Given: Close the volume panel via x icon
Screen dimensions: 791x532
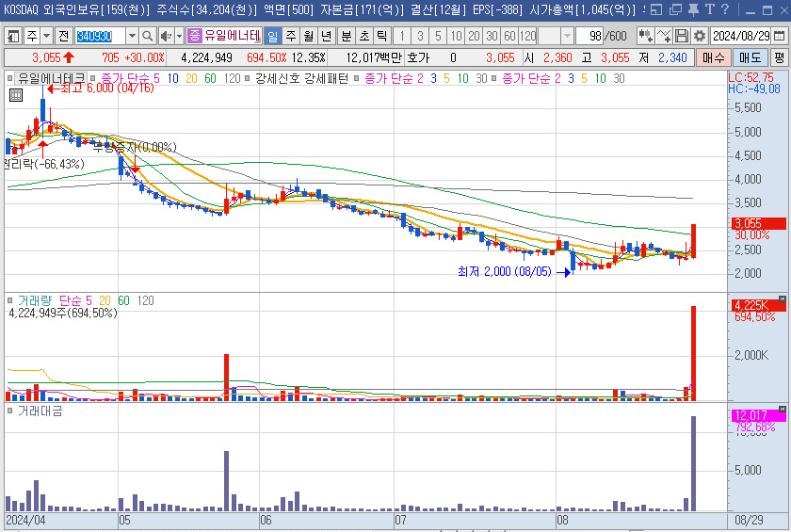Looking at the screenshot, I should coord(782,299).
